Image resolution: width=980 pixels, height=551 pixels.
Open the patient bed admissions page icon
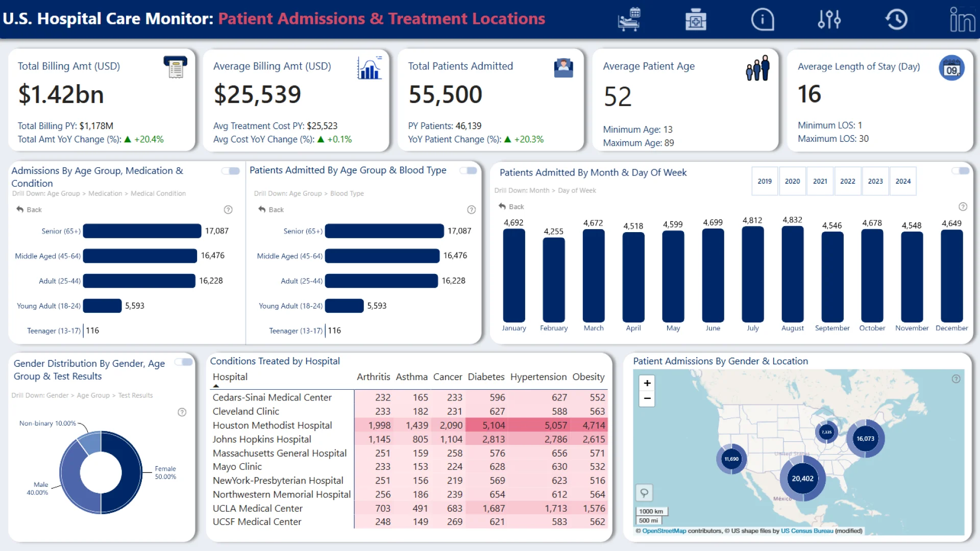point(629,19)
